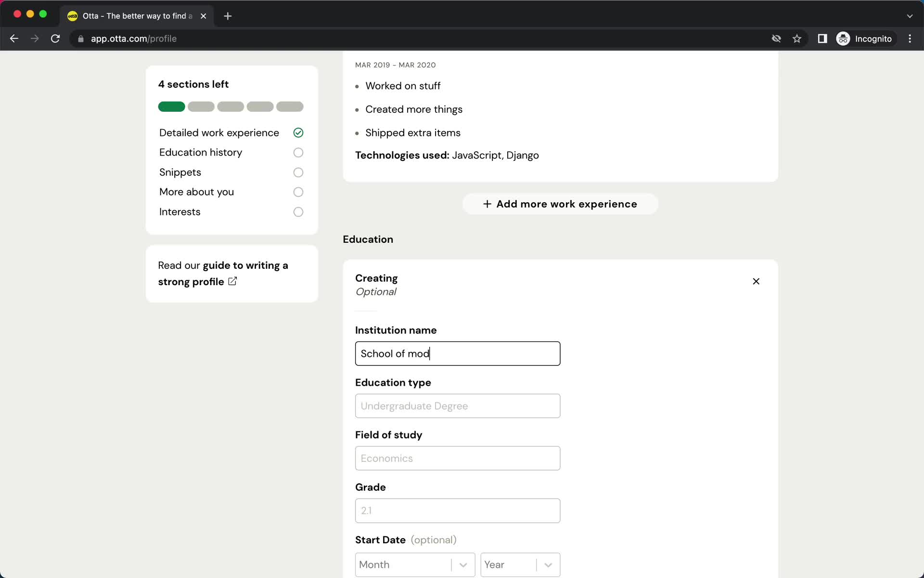Toggle the Interests section checkbox

coord(298,212)
